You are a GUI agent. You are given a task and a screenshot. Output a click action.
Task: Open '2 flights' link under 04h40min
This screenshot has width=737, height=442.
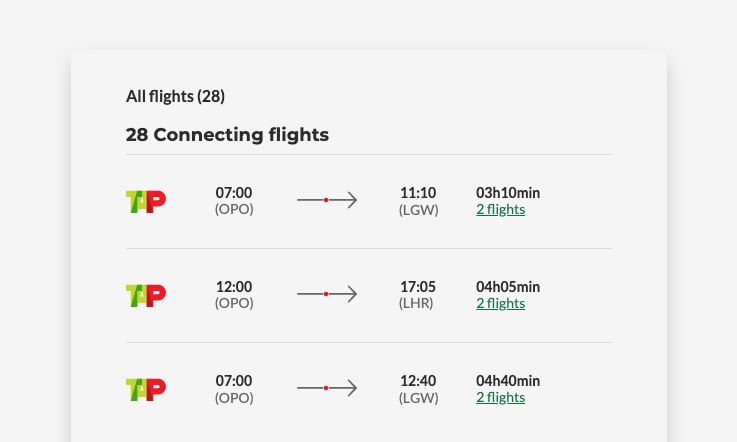click(500, 398)
